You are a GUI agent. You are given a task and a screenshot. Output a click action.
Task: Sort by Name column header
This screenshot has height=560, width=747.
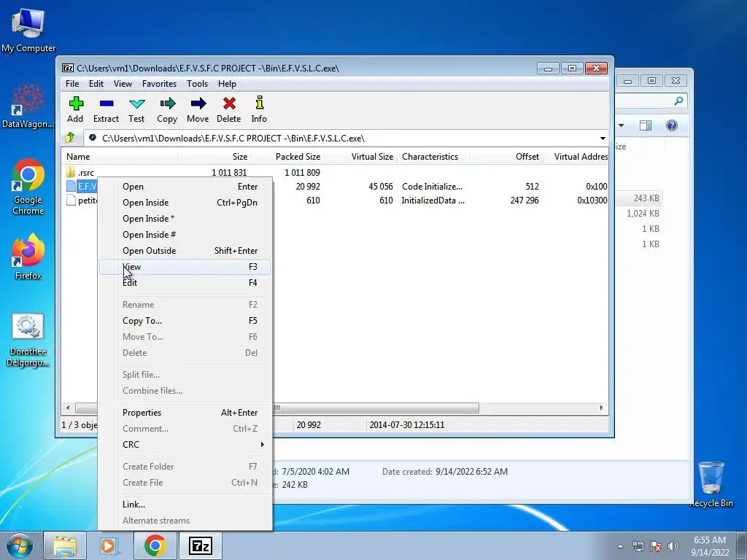tap(120, 157)
